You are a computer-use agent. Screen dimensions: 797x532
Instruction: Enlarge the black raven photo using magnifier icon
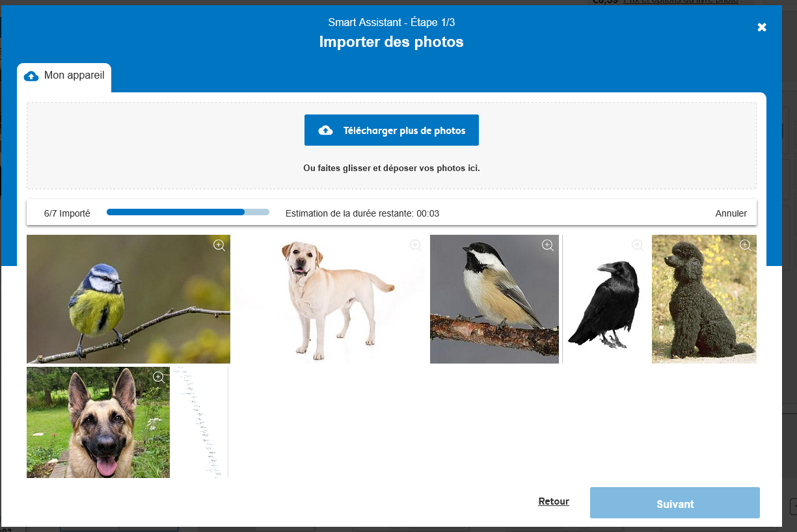638,245
